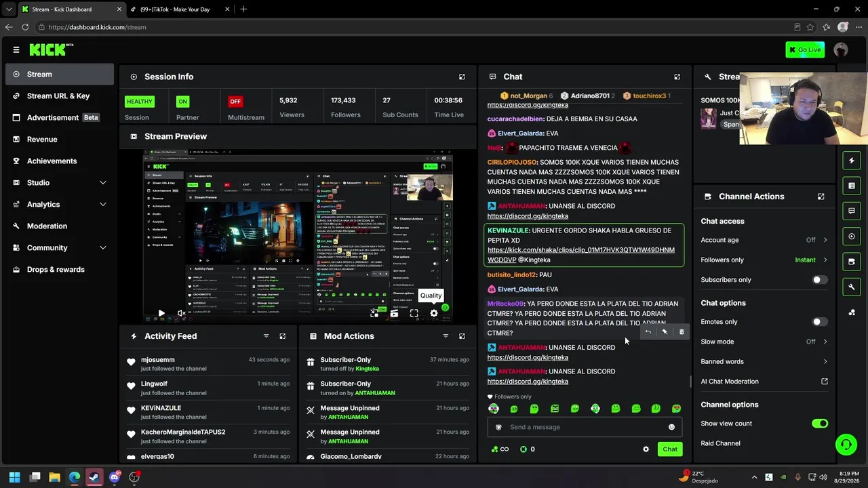
Task: Open Achievements page
Action: pyautogui.click(x=60, y=161)
